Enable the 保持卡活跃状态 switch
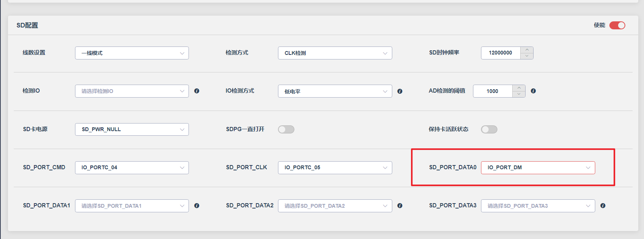The image size is (644, 239). point(489,130)
